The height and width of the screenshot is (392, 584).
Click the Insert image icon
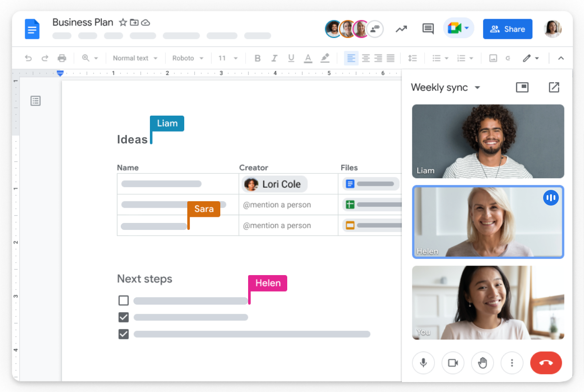click(x=493, y=58)
